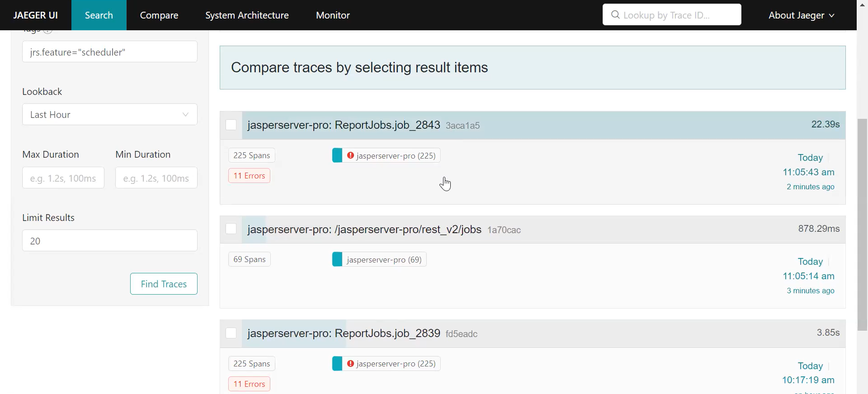This screenshot has height=394, width=868.
Task: Check the box for ReportJobs.job_2839 trace
Action: 231,333
